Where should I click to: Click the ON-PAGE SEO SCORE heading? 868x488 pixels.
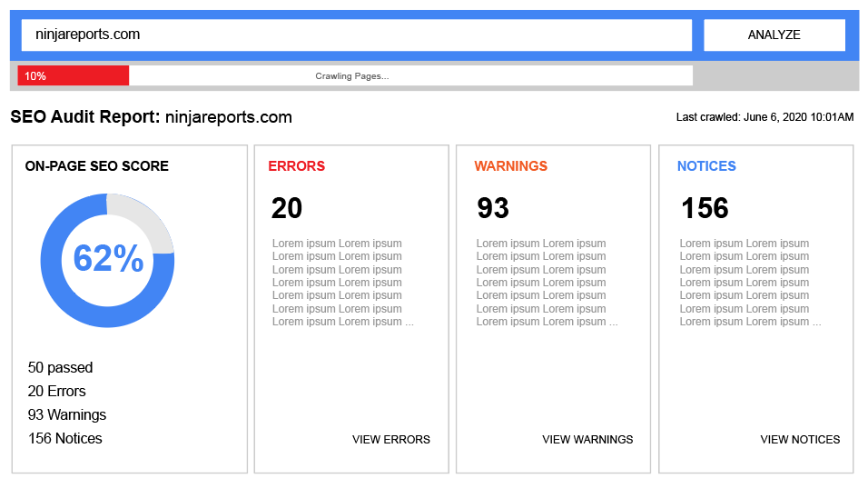[97, 166]
